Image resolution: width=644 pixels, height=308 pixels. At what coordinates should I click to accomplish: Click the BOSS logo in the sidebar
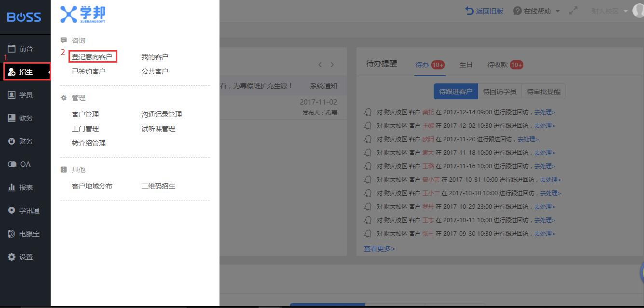pyautogui.click(x=24, y=17)
